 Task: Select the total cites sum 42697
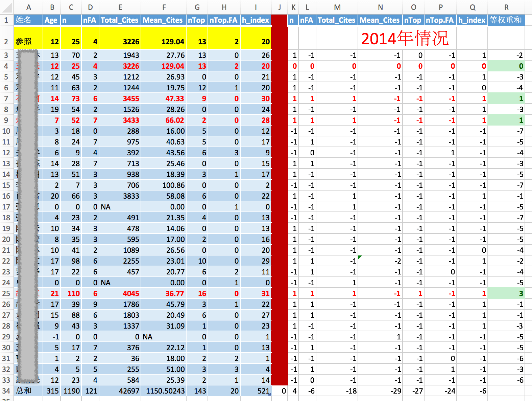click(x=120, y=391)
